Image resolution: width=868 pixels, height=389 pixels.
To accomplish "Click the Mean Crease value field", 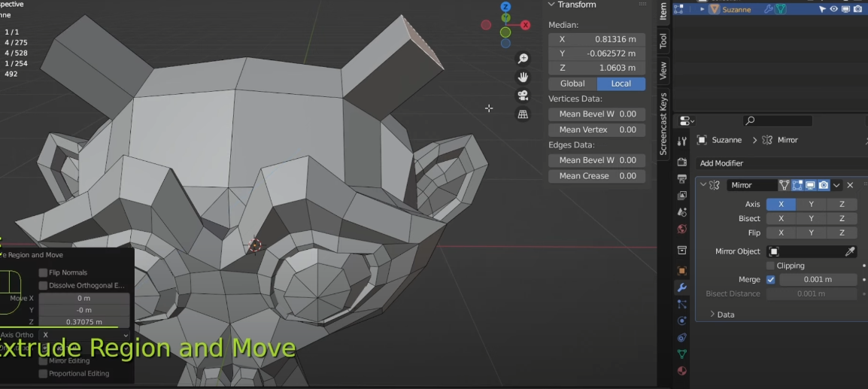I will pos(596,176).
